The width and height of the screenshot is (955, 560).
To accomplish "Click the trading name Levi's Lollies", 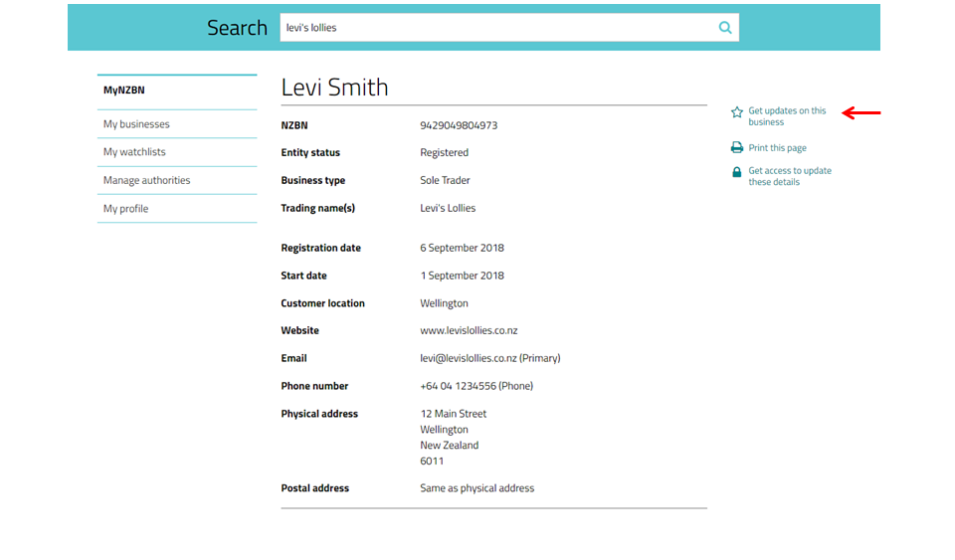I will coord(448,208).
